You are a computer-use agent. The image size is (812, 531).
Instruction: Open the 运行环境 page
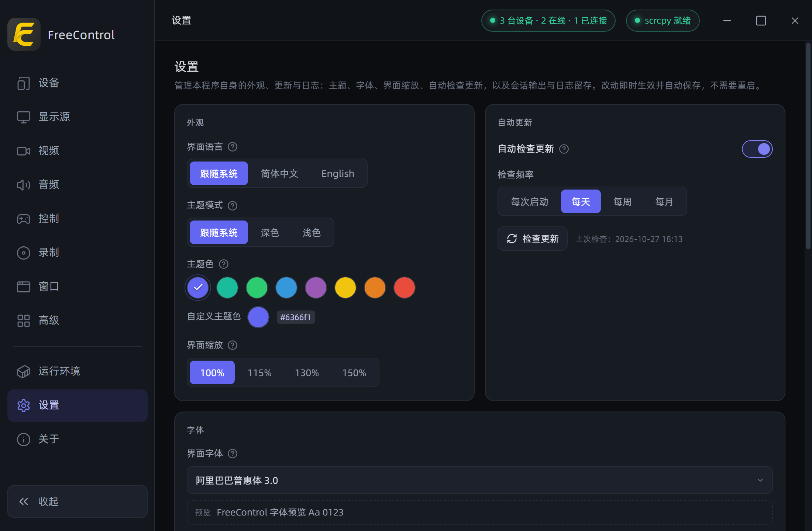click(x=78, y=371)
